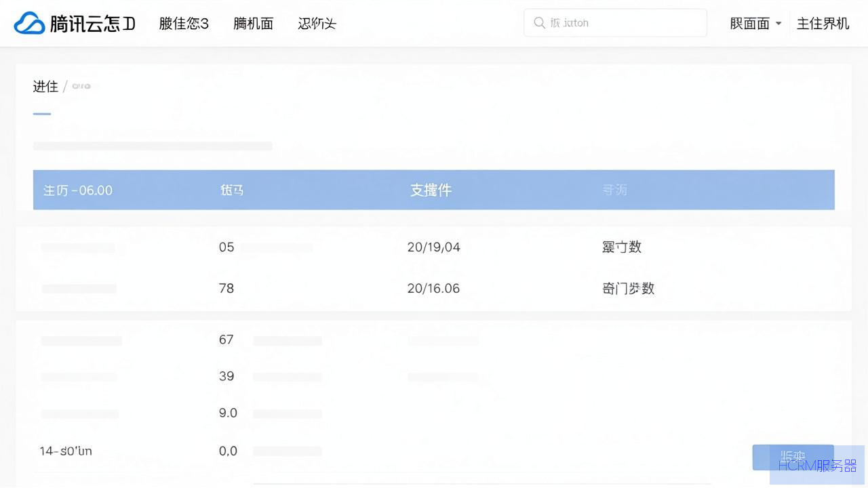This screenshot has width=868, height=488.
Task: Click the date value 20/19,04
Action: click(x=434, y=247)
